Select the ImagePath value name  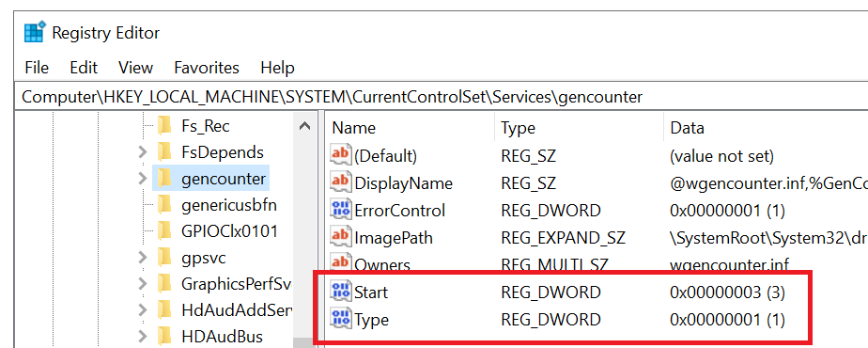click(394, 238)
